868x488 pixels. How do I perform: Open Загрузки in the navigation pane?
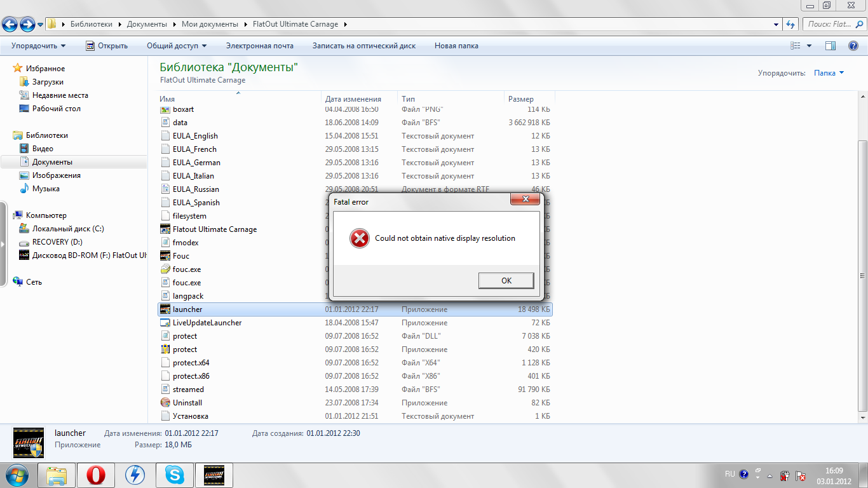click(48, 82)
